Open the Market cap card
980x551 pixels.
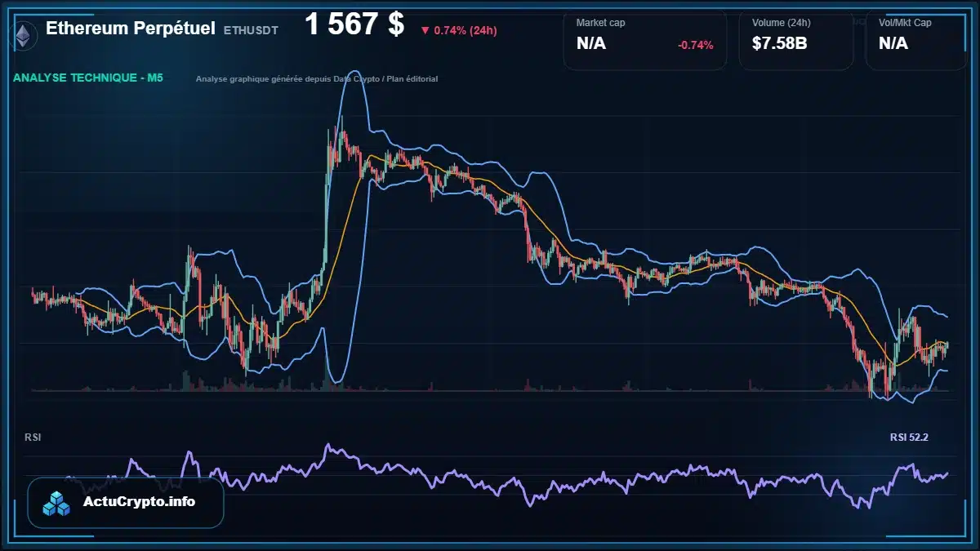[644, 40]
